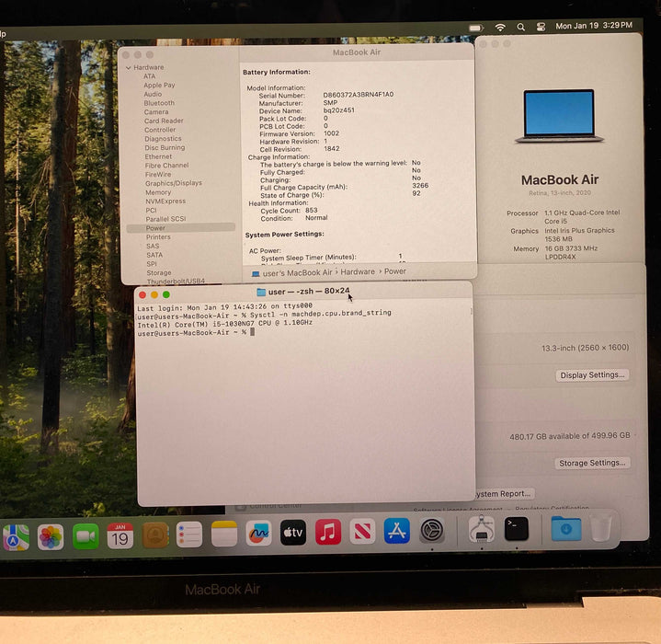This screenshot has height=644, width=661.
Task: Click the Storage Settings button
Action: (x=592, y=463)
